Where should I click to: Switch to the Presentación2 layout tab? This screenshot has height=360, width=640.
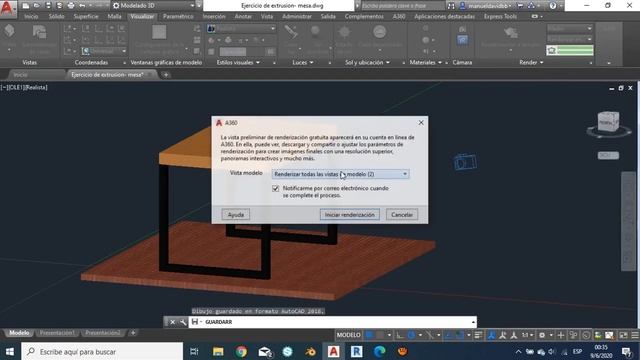tap(102, 333)
